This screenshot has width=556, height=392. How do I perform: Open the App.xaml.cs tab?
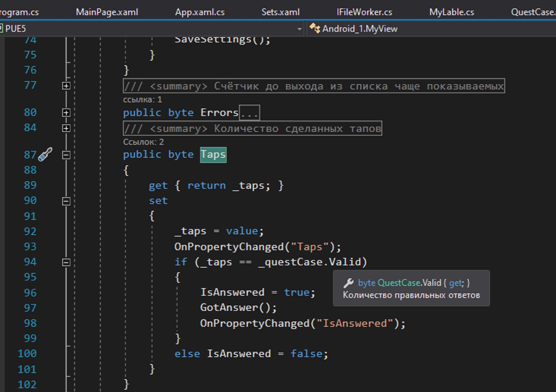click(x=200, y=12)
